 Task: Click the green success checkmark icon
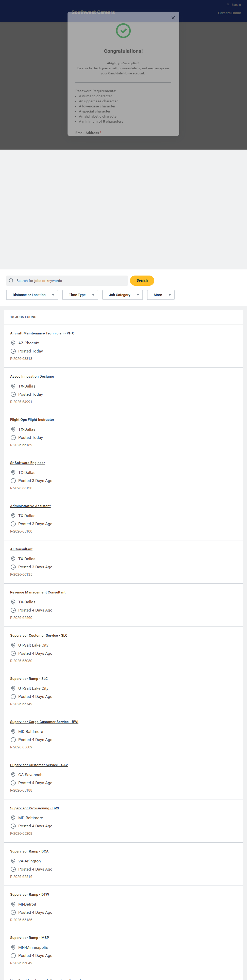point(123,31)
